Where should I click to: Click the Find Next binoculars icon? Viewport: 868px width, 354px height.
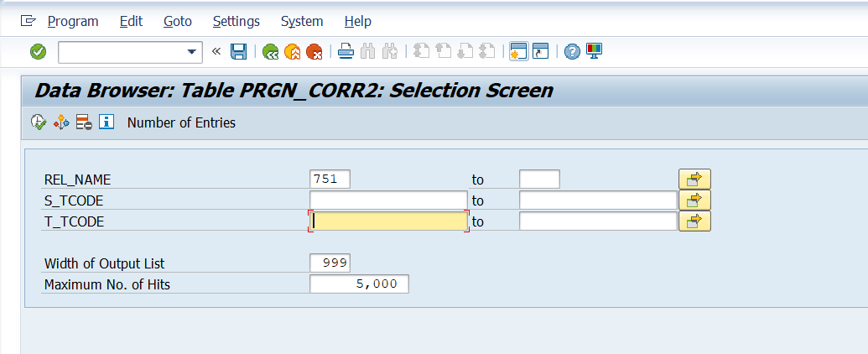[390, 51]
